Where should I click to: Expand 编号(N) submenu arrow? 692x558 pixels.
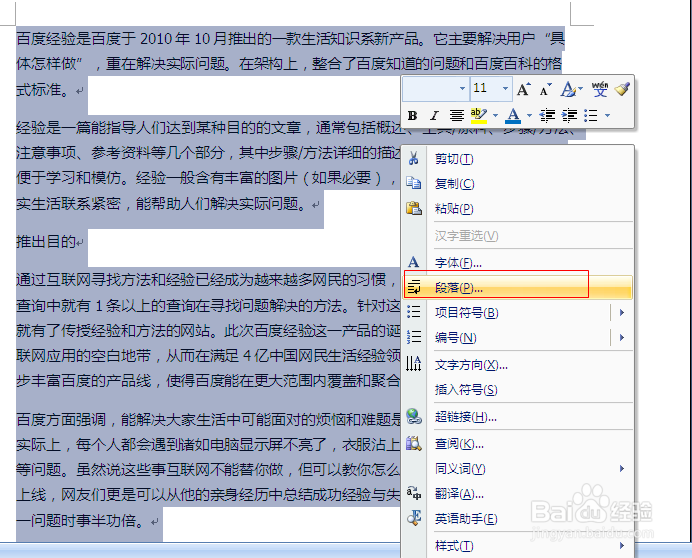(x=622, y=338)
